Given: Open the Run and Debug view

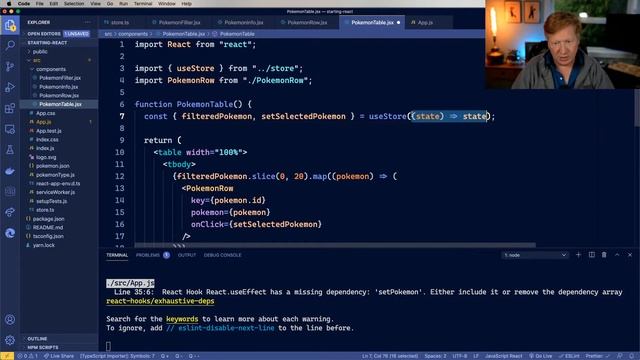Looking at the screenshot, I should click(10, 87).
